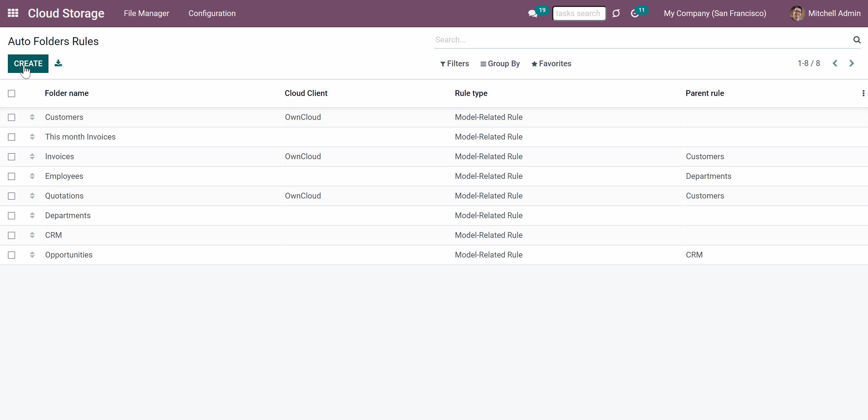Open the Configuration menu

[x=212, y=13]
